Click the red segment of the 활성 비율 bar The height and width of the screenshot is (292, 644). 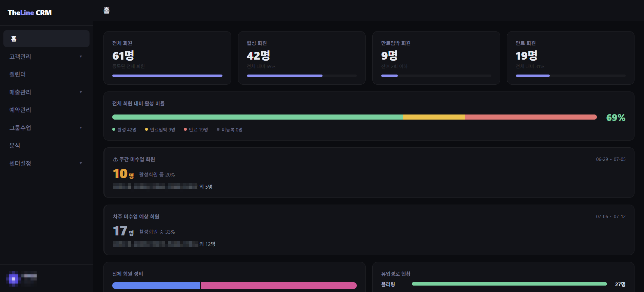click(531, 117)
